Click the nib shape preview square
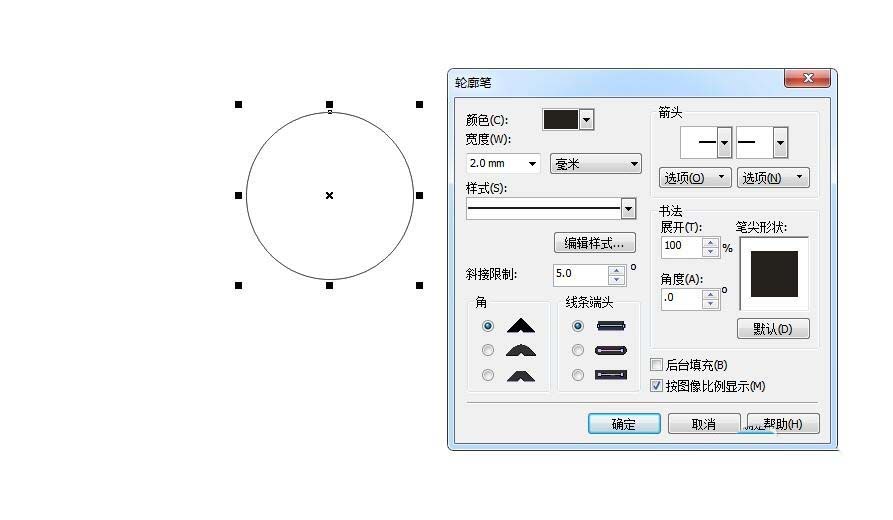This screenshot has width=893, height=520. point(774,274)
